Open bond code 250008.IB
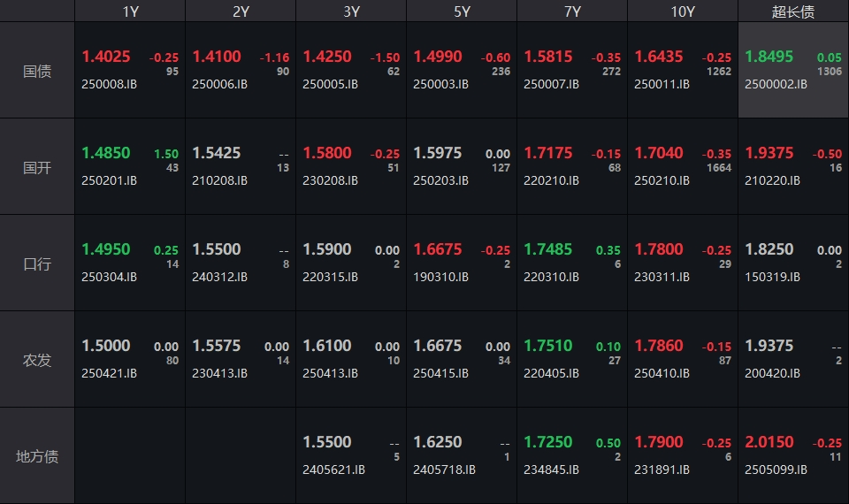 [x=109, y=84]
